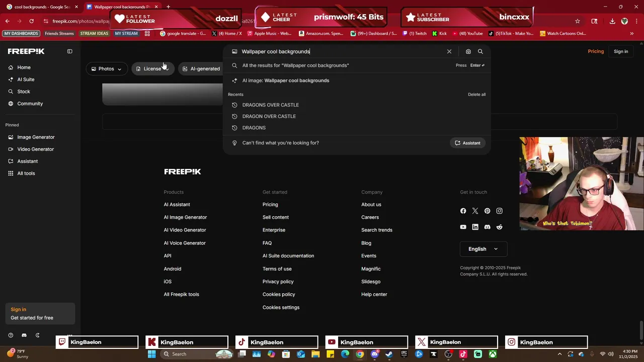Open Freepik LinkedIn icon

tap(475, 227)
